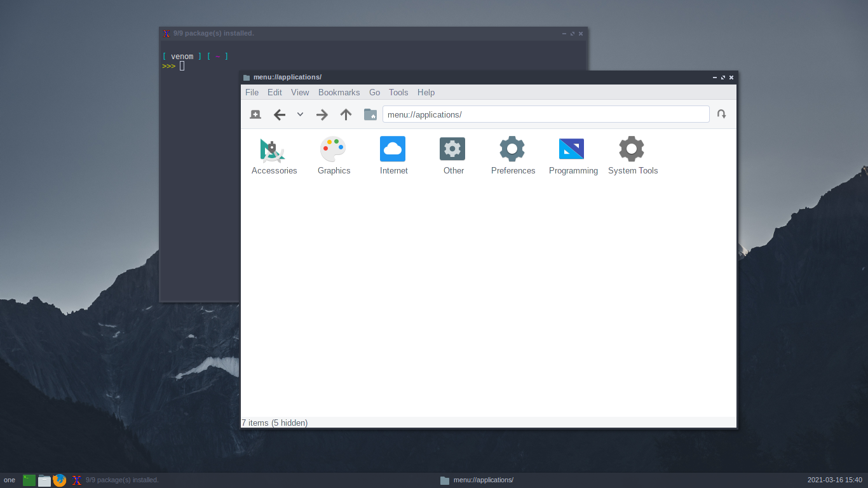Close the file manager window

click(731, 78)
